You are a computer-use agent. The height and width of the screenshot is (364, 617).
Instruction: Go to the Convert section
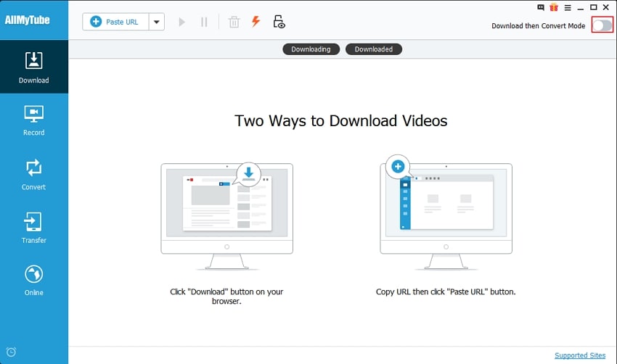[34, 175]
